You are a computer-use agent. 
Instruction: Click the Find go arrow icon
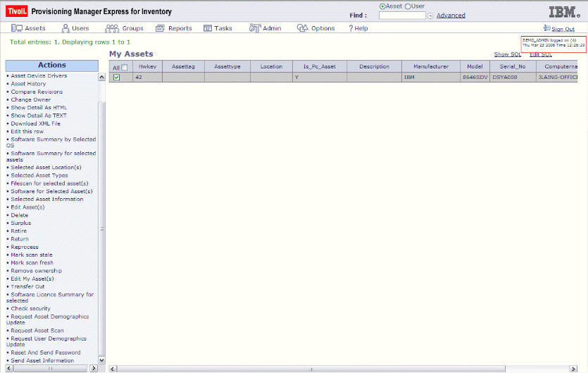430,16
